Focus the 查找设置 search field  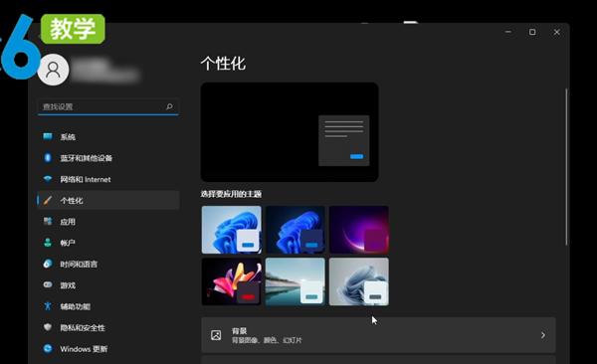pyautogui.click(x=108, y=107)
